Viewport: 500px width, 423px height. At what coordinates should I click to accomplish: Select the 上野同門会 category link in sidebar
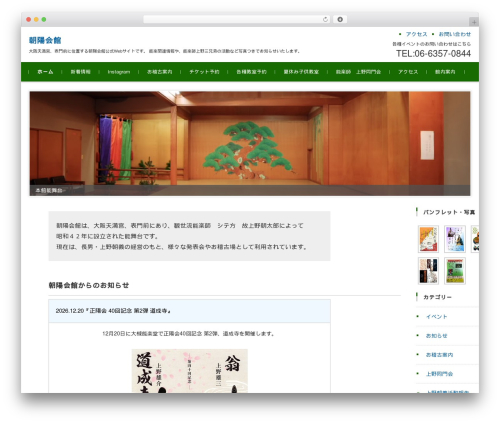point(439,374)
